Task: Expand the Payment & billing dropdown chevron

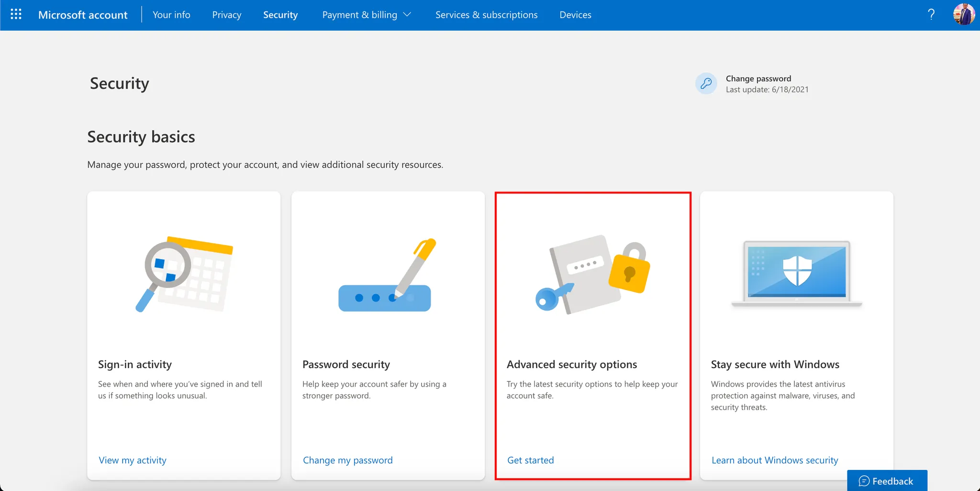Action: click(407, 15)
